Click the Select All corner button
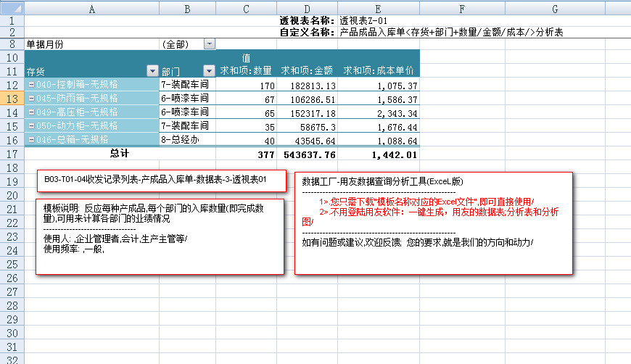This screenshot has width=631, height=364. click(12, 8)
